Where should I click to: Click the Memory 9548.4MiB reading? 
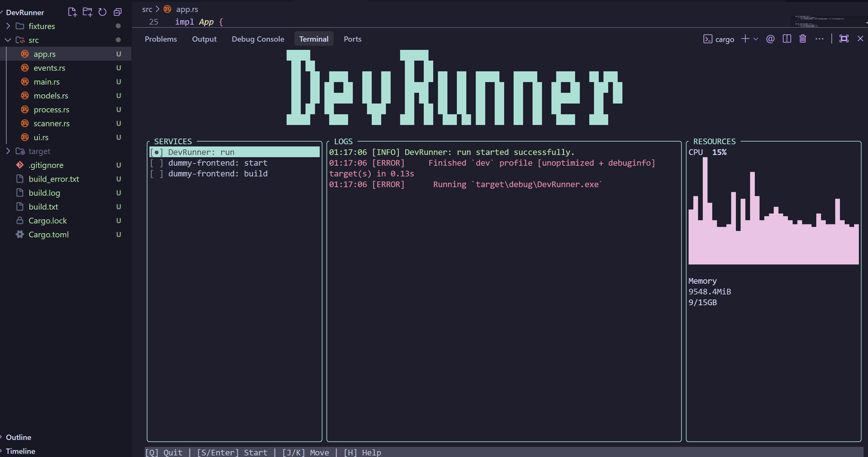(710, 291)
